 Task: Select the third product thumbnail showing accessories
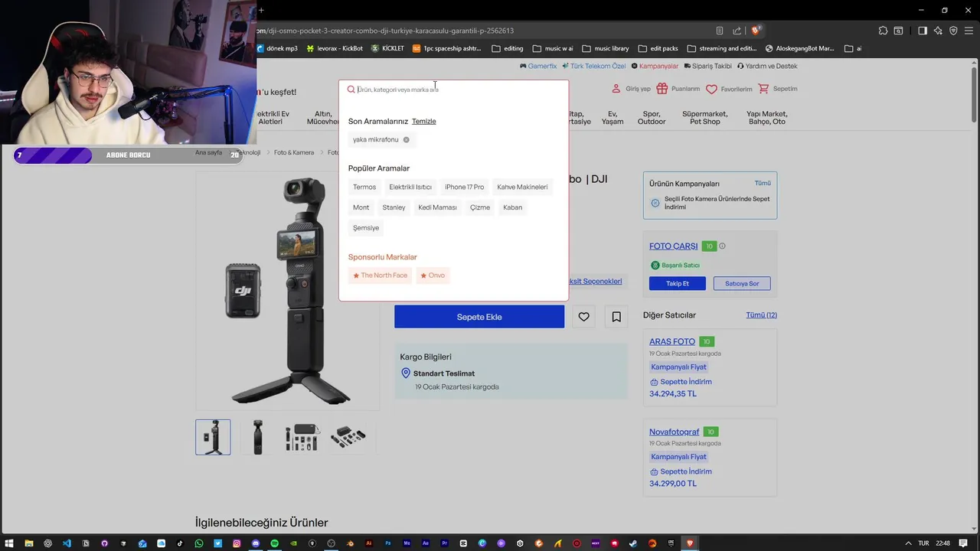pyautogui.click(x=302, y=437)
